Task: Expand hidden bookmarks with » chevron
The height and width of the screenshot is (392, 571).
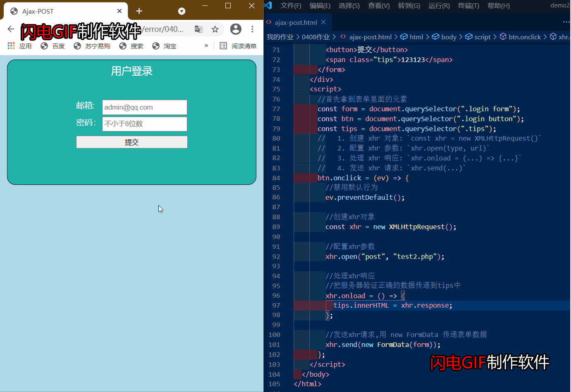Action: pos(206,45)
